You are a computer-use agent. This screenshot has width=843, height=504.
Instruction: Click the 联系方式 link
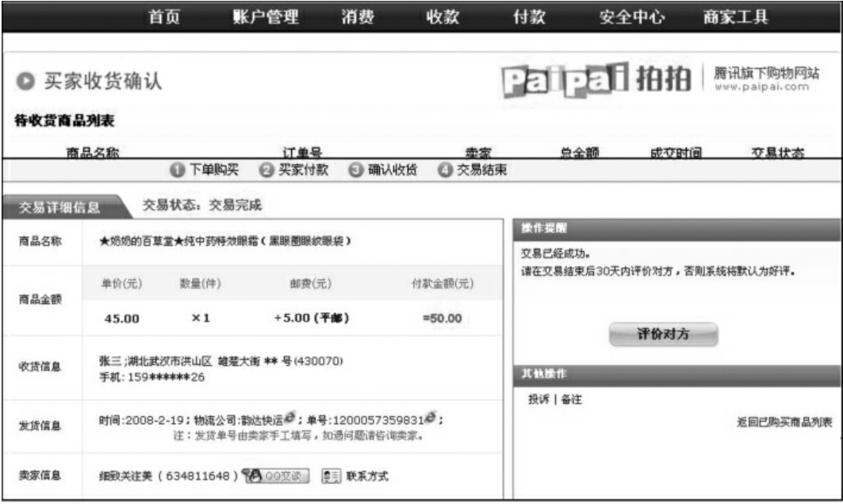pyautogui.click(x=367, y=476)
